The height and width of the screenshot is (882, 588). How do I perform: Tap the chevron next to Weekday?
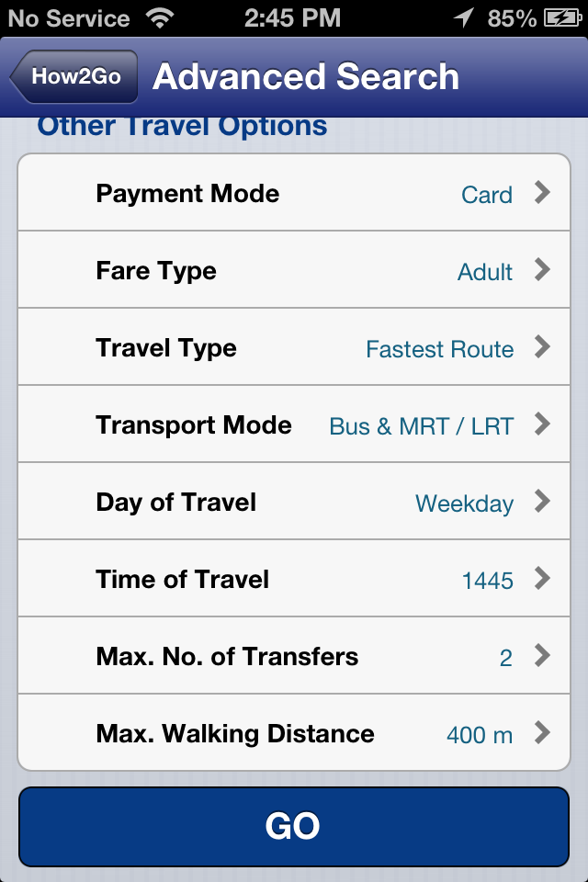(x=542, y=502)
